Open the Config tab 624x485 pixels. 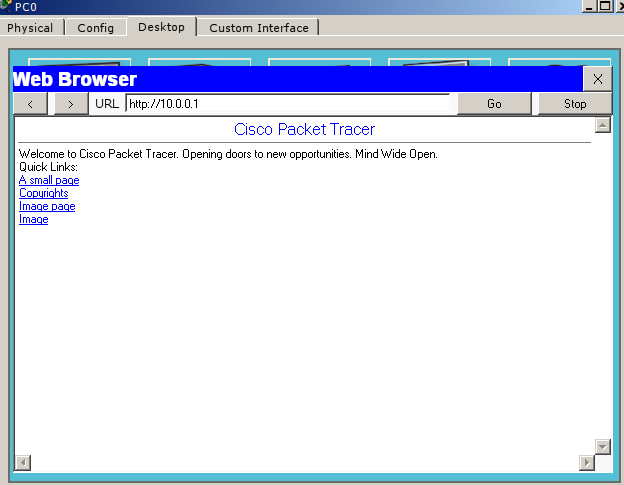pyautogui.click(x=96, y=28)
